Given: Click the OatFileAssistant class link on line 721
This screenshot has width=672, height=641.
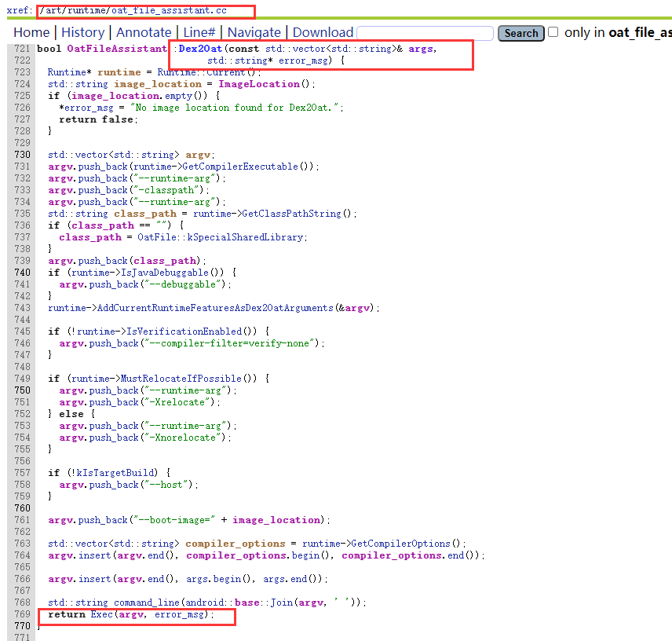Looking at the screenshot, I should [116, 49].
